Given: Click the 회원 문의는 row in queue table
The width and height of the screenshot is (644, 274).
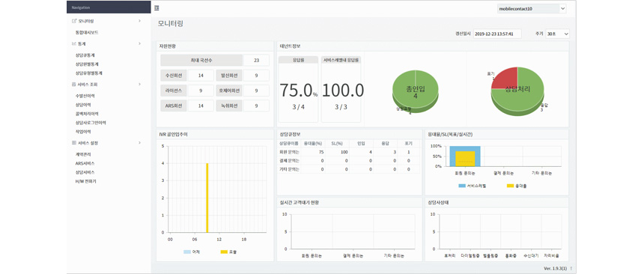Looking at the screenshot, I should (349, 152).
